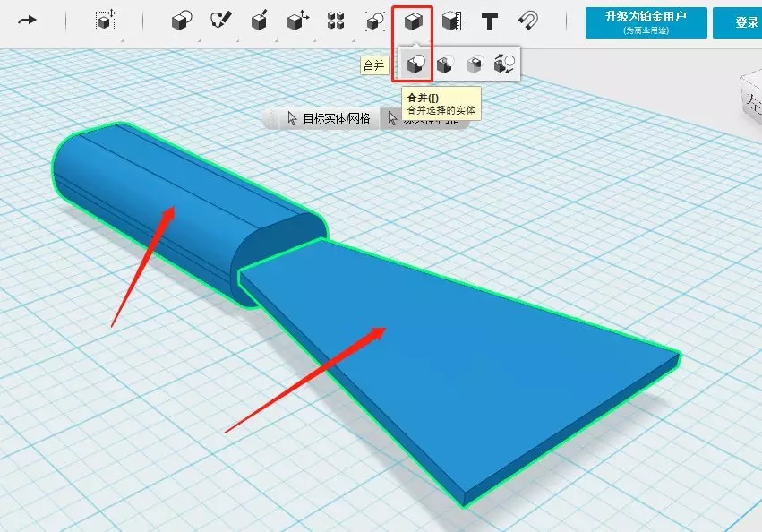Open the Grouping tool menu
The image size is (762, 532).
click(x=374, y=21)
